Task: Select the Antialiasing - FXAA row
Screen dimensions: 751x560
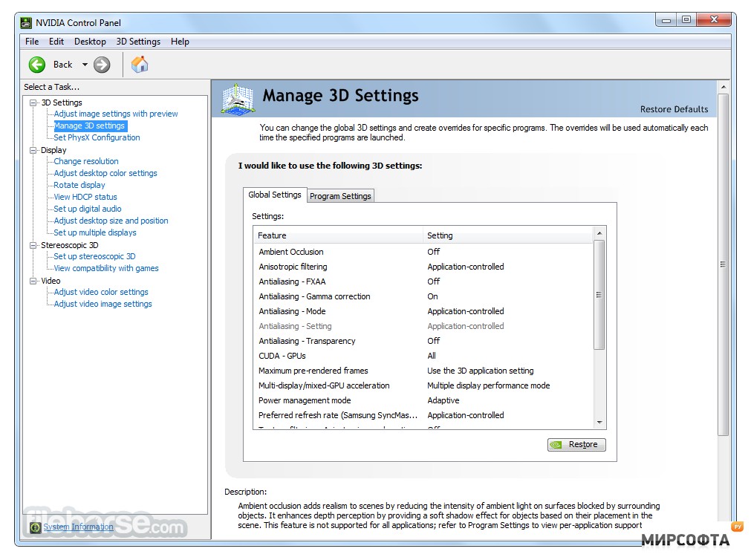Action: pyautogui.click(x=424, y=281)
